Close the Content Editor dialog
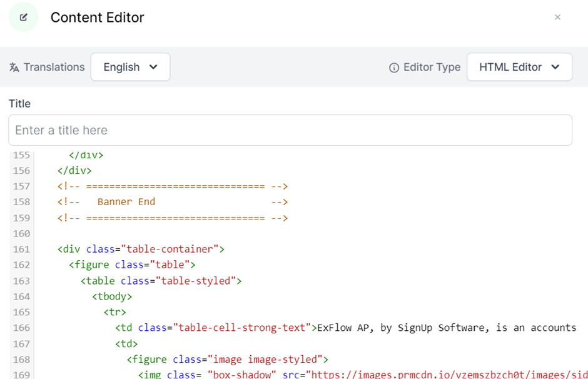The image size is (588, 379). pyautogui.click(x=557, y=18)
